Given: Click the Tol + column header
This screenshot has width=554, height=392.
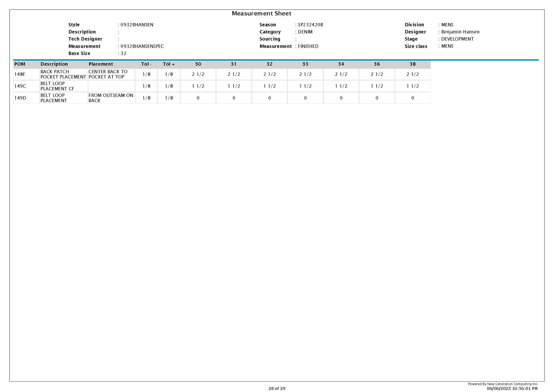Looking at the screenshot, I should (169, 64).
